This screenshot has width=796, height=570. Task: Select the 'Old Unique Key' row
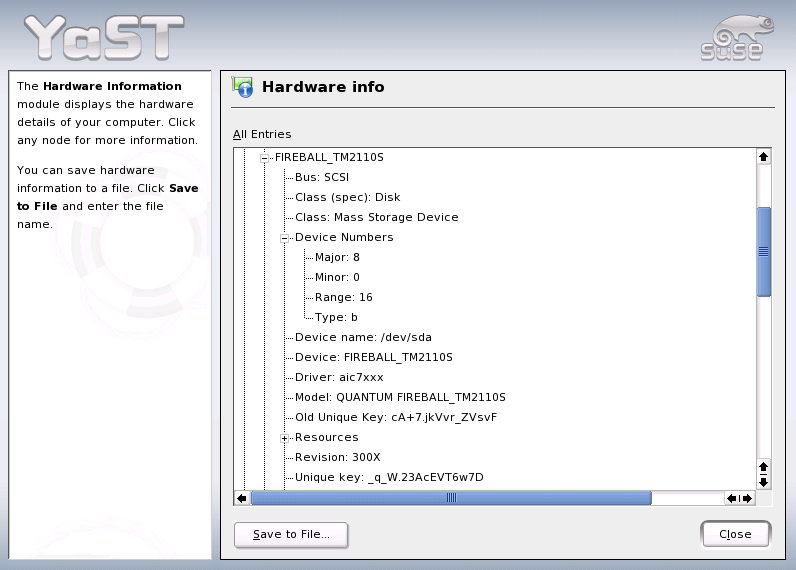click(396, 417)
